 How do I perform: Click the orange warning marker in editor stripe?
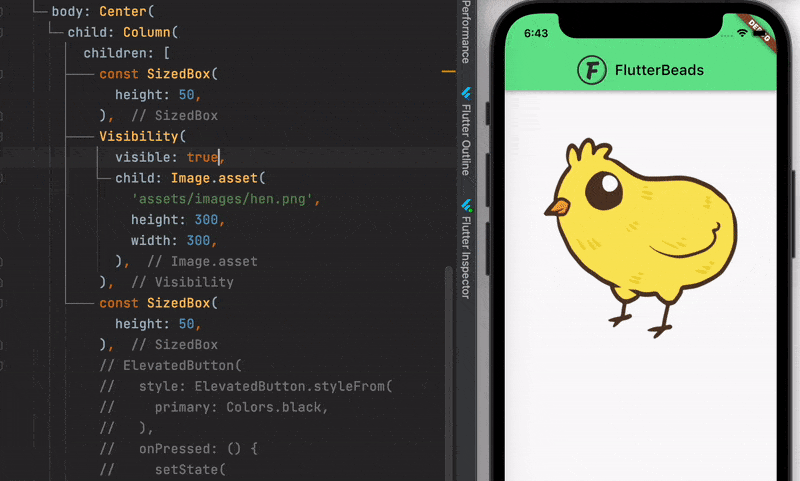point(448,71)
